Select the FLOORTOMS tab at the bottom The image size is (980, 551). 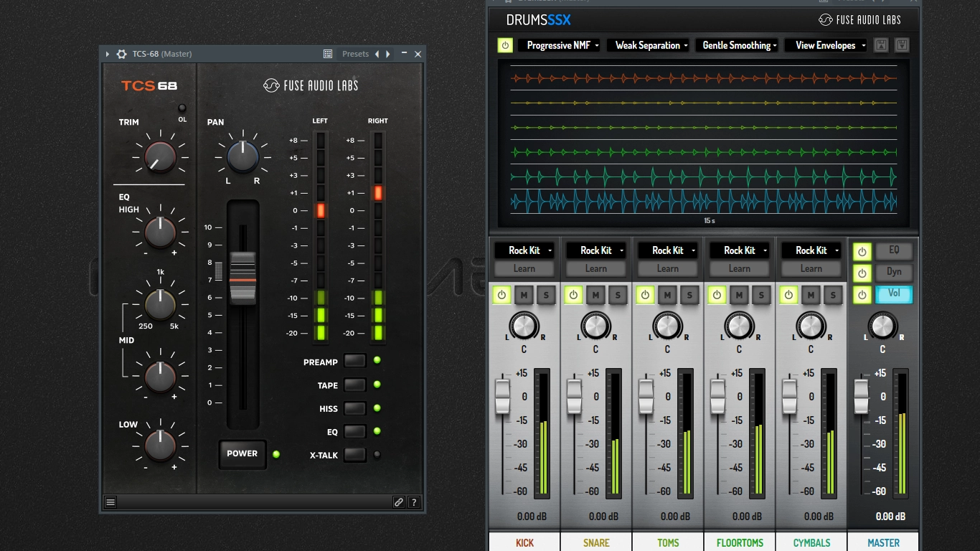click(740, 542)
